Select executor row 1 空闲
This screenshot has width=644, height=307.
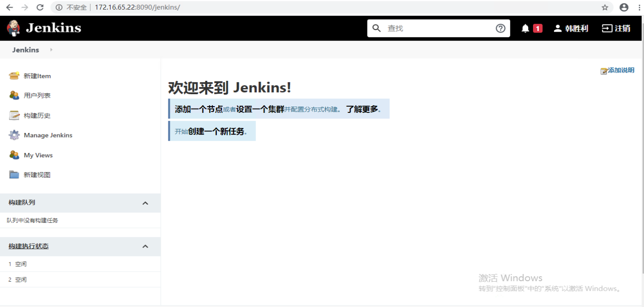(80, 264)
